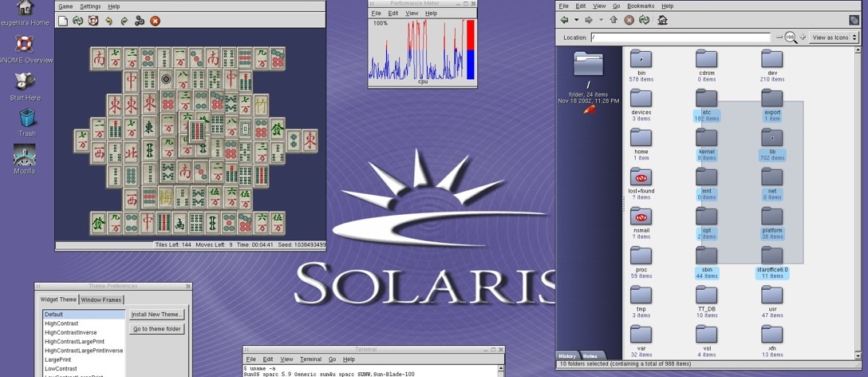Get a hint with the life ring icon in Mahjongg
This screenshot has height=377, width=868.
[93, 21]
